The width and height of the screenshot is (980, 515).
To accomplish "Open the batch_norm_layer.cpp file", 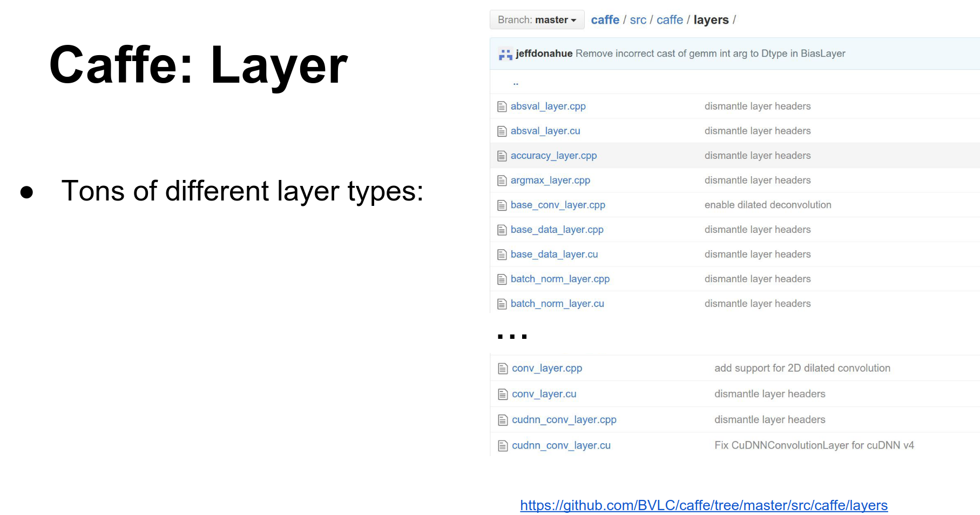I will 560,279.
